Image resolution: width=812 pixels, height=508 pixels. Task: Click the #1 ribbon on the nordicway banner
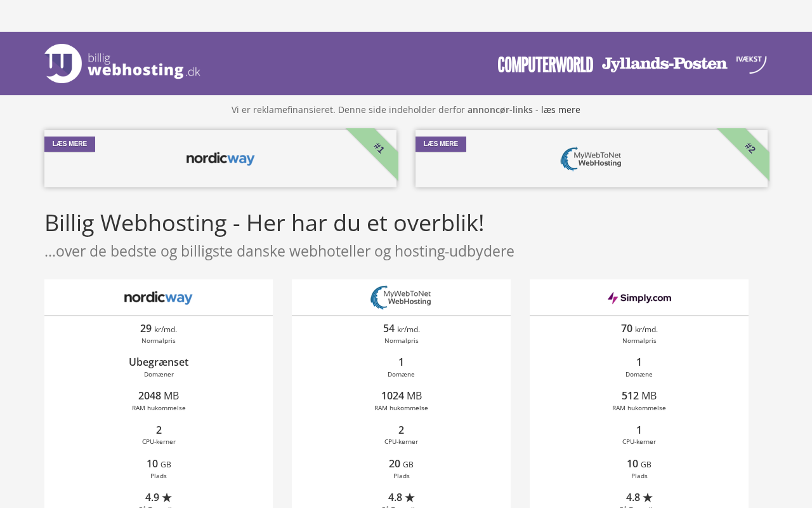(x=379, y=148)
